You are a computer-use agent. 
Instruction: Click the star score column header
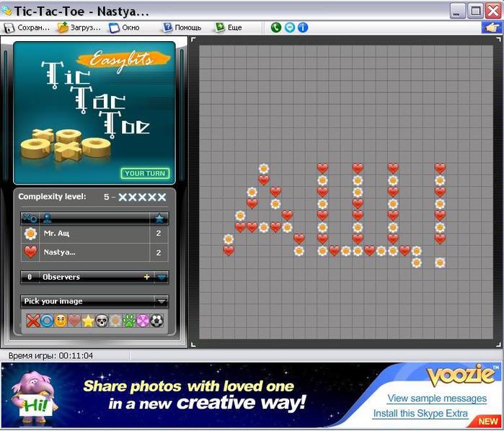click(x=159, y=218)
